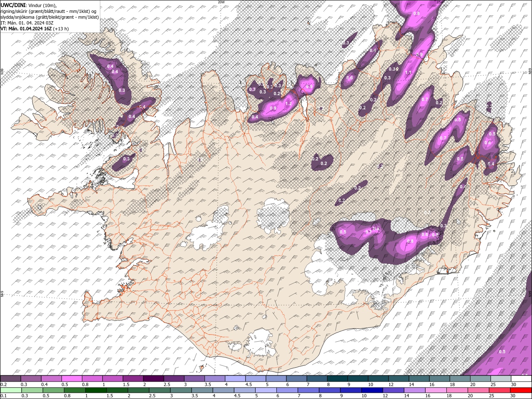Pick the light gray 25 swatch in upper legend row
532x399 pixels.
point(501,379)
